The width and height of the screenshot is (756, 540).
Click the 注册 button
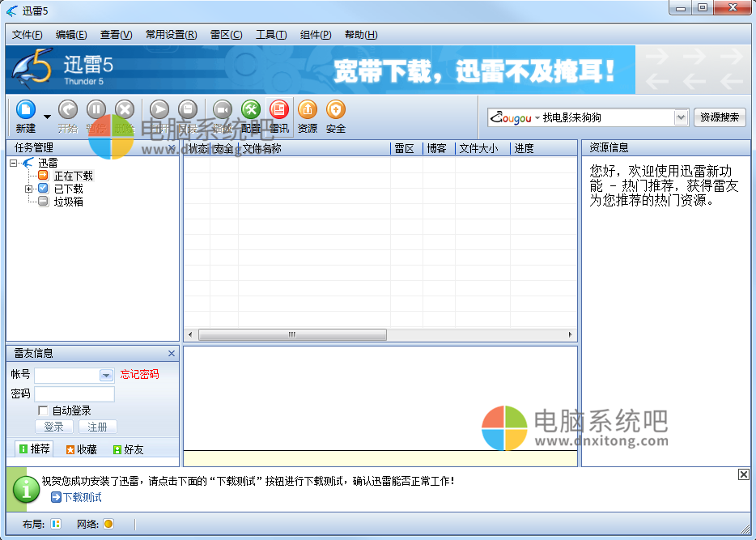pyautogui.click(x=97, y=427)
